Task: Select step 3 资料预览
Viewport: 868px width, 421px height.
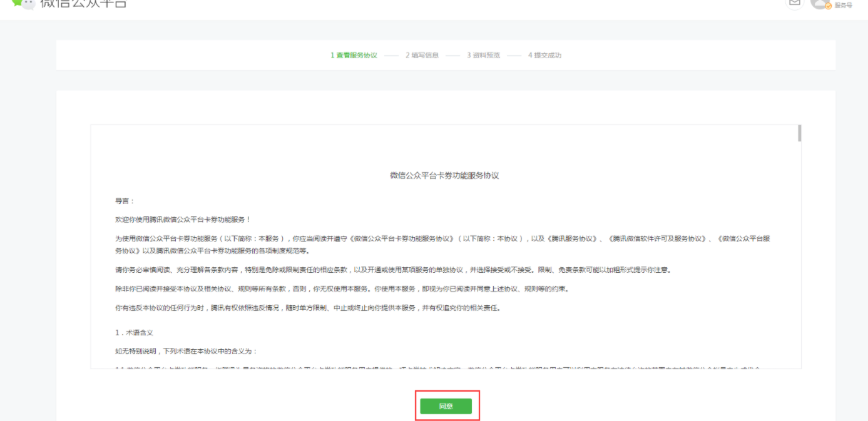Action: coord(483,56)
